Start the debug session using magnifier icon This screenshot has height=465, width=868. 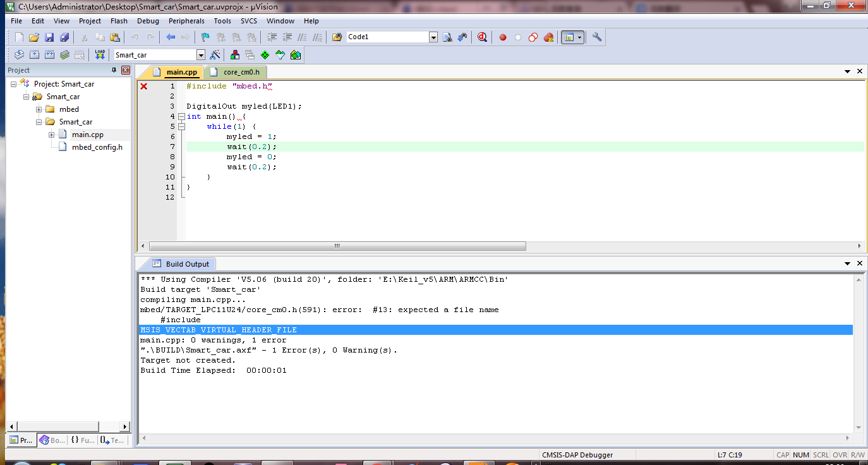click(483, 37)
